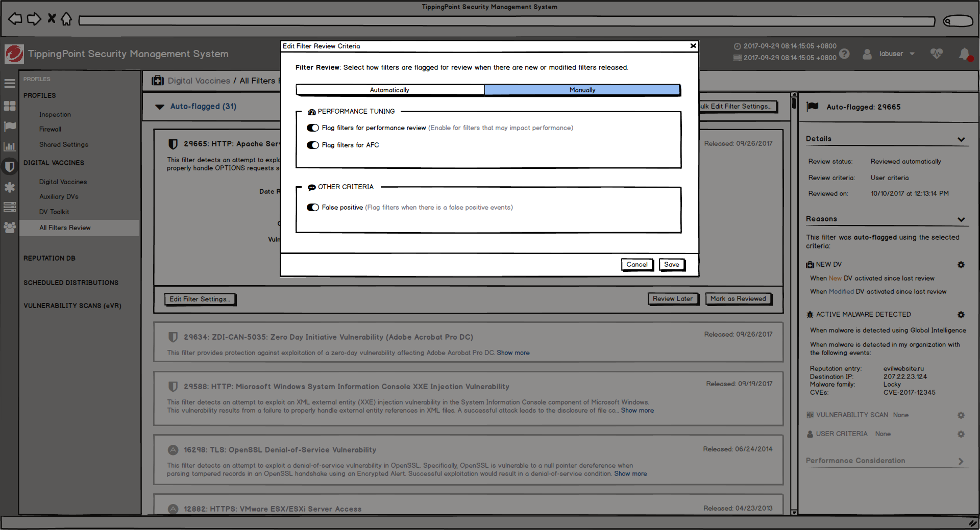Click shield icon of filter 29634

(173, 337)
